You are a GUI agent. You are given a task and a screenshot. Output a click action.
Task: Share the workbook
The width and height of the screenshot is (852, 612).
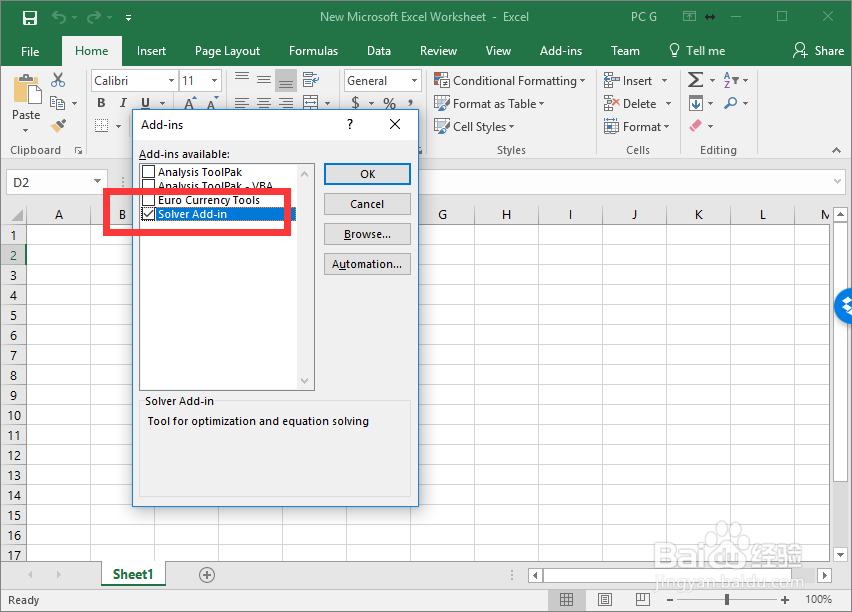pyautogui.click(x=818, y=51)
